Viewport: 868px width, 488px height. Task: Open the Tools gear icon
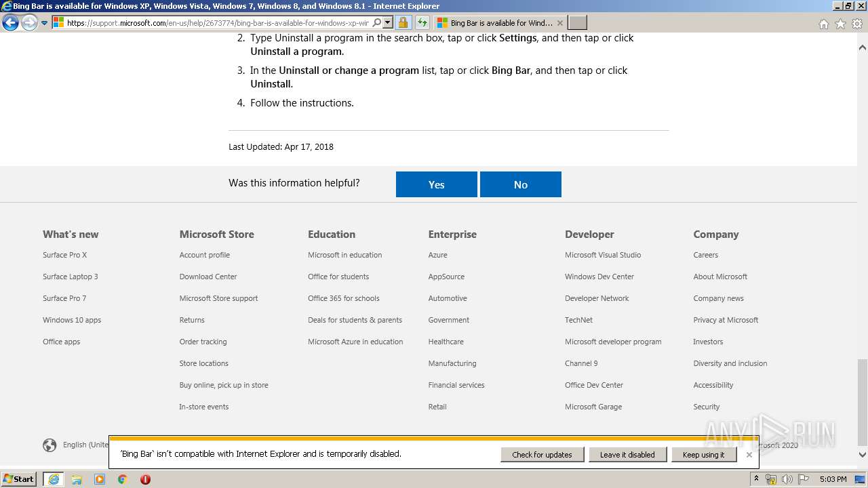[x=857, y=24]
